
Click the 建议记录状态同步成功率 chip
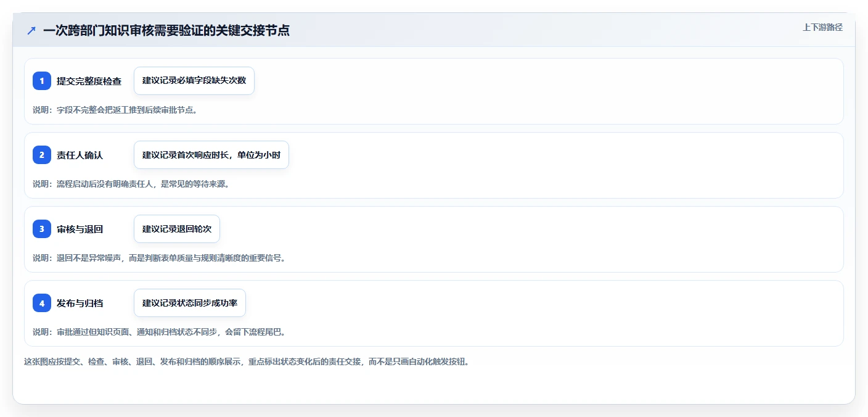(190, 303)
